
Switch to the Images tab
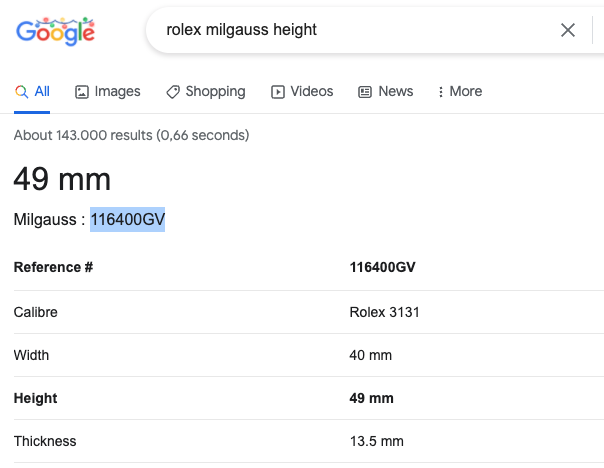click(x=107, y=92)
